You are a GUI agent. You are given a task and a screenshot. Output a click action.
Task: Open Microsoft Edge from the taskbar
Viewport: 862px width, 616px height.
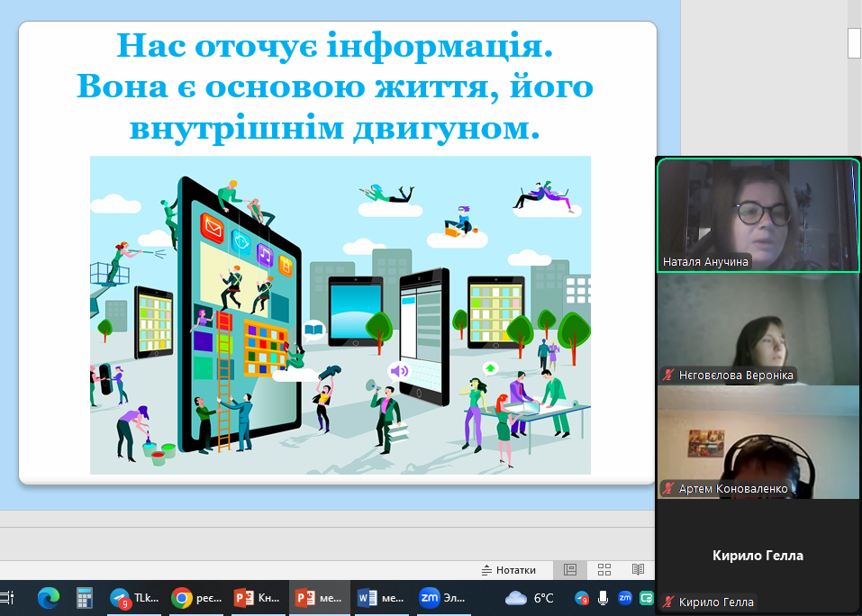click(x=48, y=597)
